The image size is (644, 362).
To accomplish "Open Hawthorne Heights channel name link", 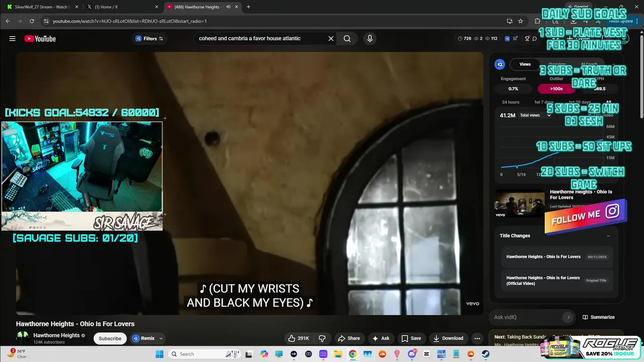I will [56, 335].
